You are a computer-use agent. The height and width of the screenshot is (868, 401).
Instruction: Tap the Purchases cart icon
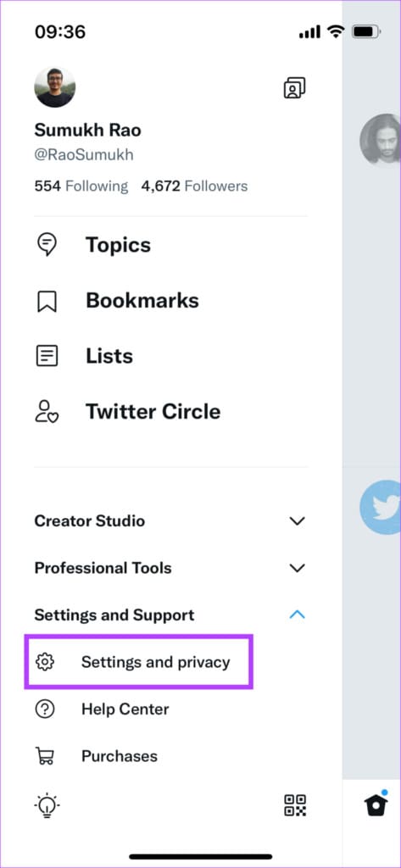point(44,756)
